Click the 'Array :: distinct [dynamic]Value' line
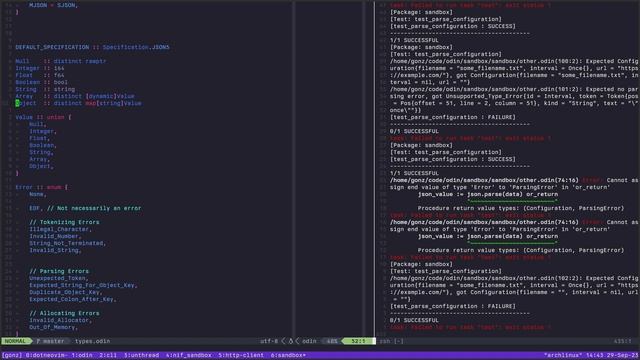This screenshot has width=640, height=360. tap(75, 96)
